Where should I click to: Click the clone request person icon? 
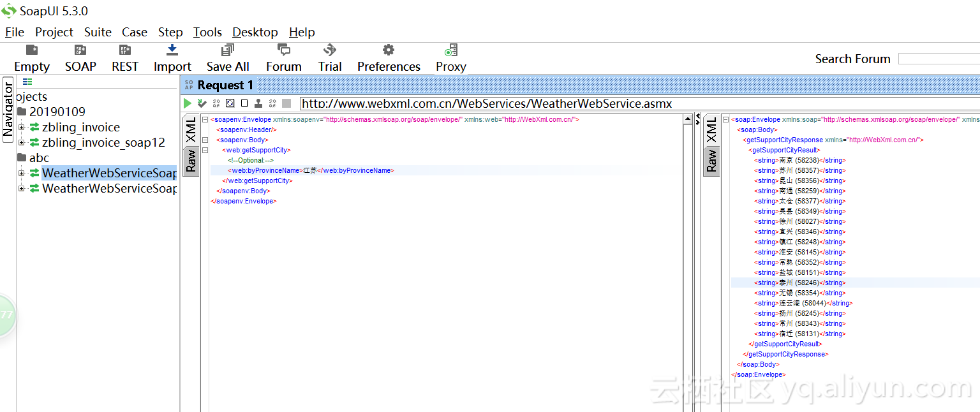point(258,103)
